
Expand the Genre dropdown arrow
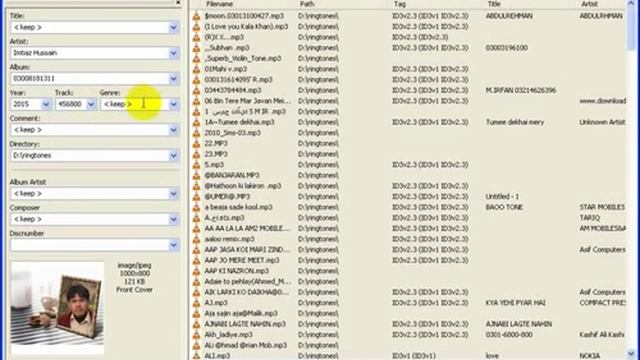point(173,104)
